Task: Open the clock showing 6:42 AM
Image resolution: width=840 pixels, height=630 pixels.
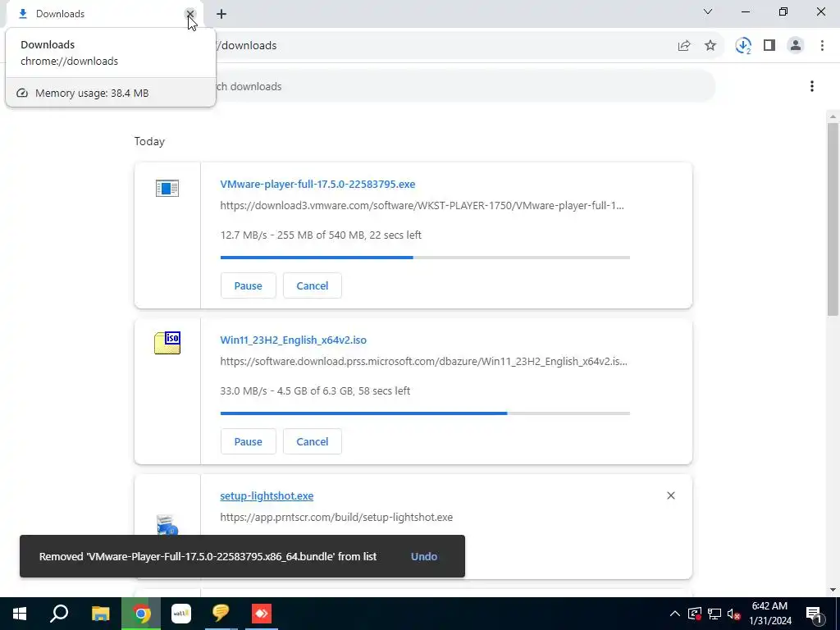Action: pyautogui.click(x=769, y=614)
